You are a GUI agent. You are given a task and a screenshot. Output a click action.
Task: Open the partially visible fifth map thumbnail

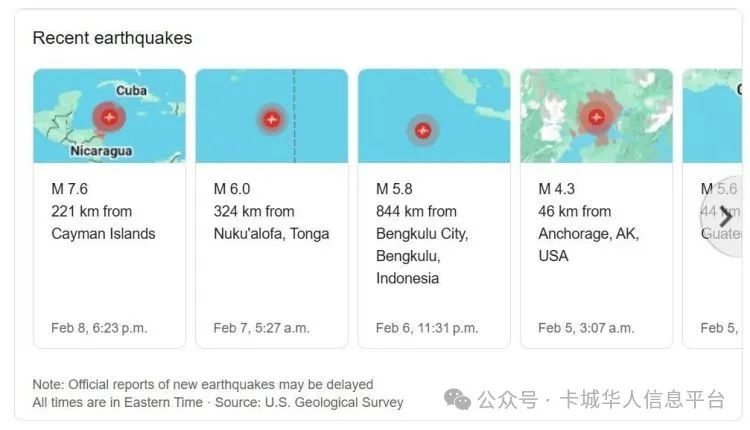point(712,116)
